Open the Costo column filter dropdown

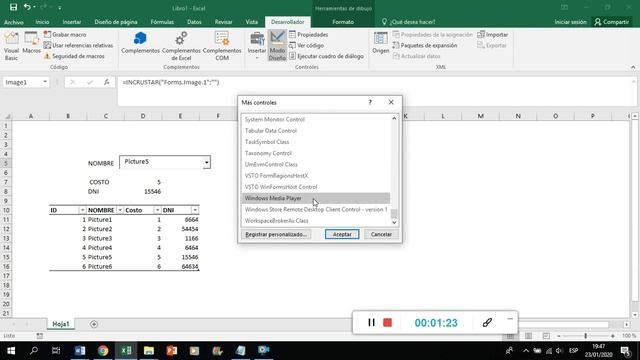pyautogui.click(x=158, y=210)
